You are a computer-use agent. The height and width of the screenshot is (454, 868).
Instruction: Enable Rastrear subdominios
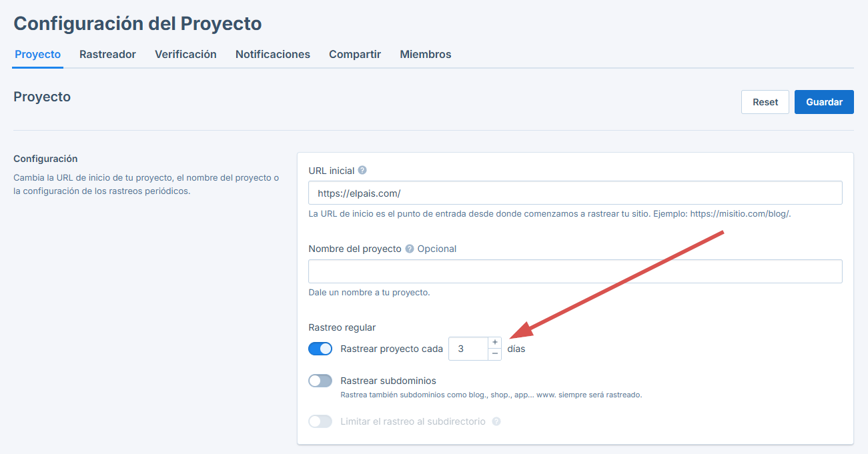(x=320, y=380)
